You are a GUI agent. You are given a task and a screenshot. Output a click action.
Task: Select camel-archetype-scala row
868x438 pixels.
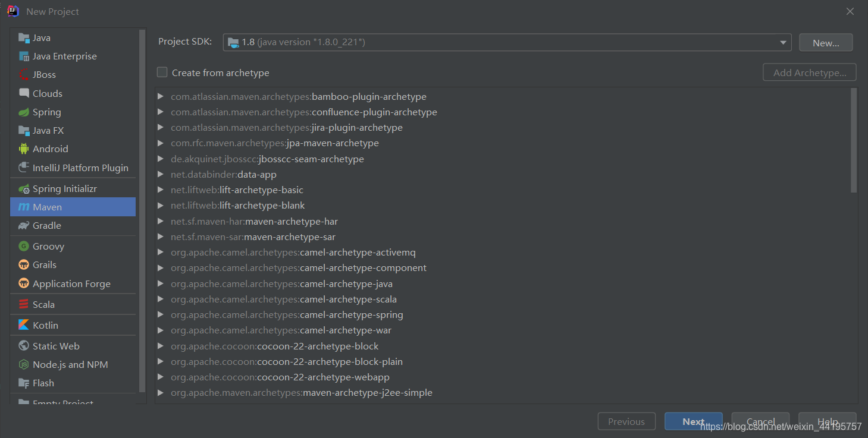(x=502, y=299)
